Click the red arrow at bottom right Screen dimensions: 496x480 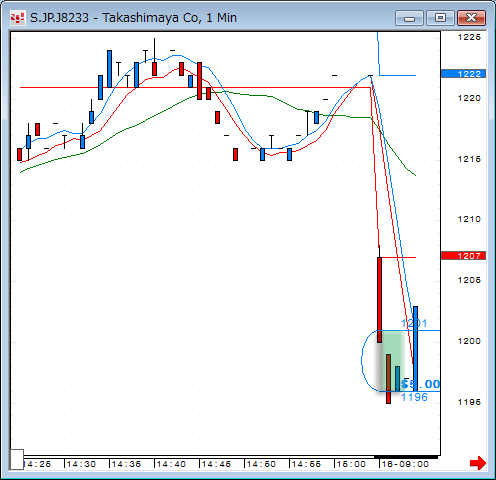coord(478,463)
